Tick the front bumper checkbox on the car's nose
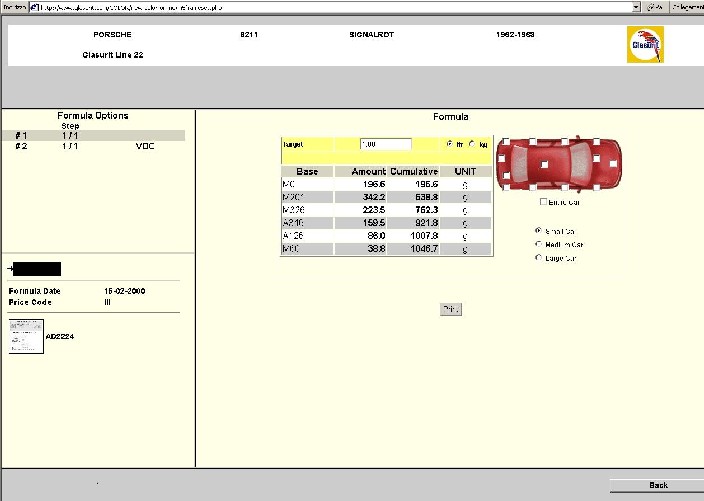 (613, 164)
